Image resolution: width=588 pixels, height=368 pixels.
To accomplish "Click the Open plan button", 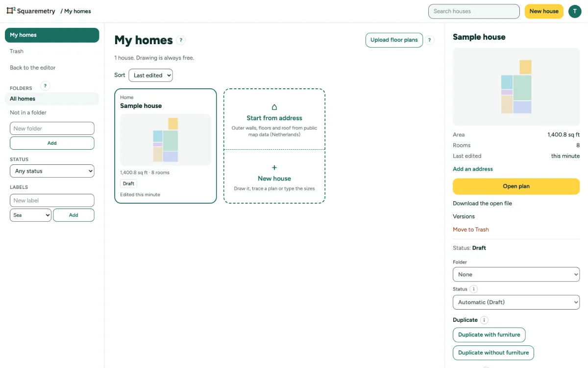I will [x=516, y=186].
